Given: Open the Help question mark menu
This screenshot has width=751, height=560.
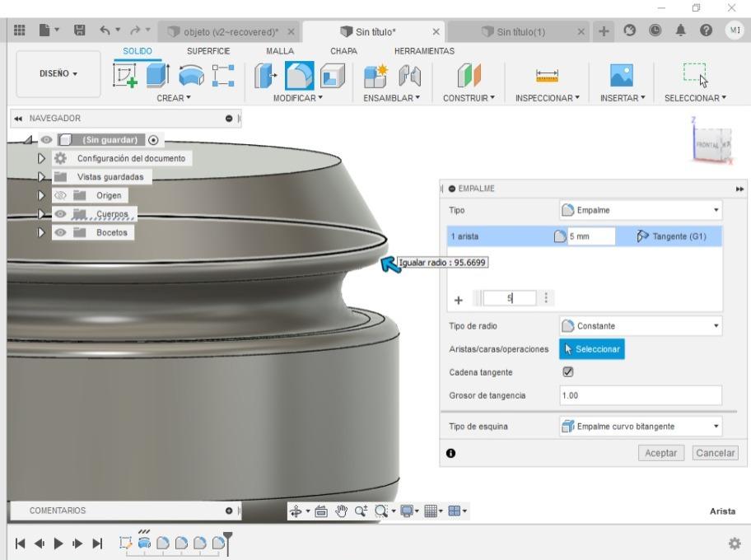Looking at the screenshot, I should pyautogui.click(x=706, y=30).
